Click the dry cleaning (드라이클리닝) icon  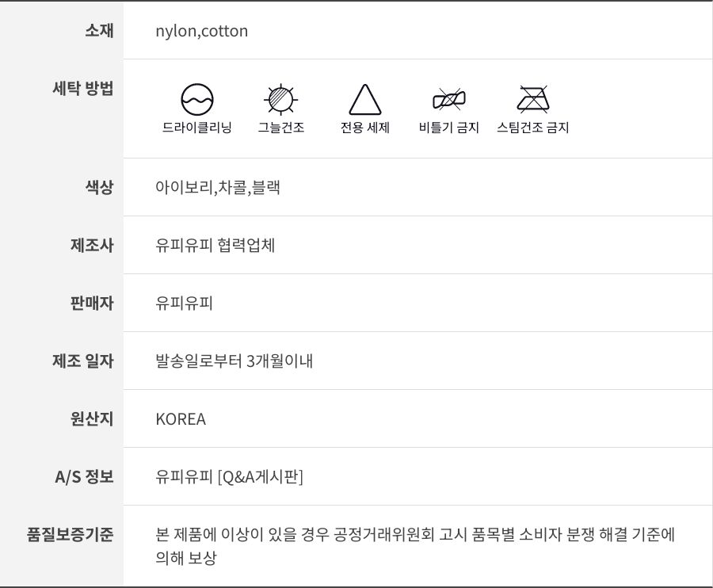197,99
